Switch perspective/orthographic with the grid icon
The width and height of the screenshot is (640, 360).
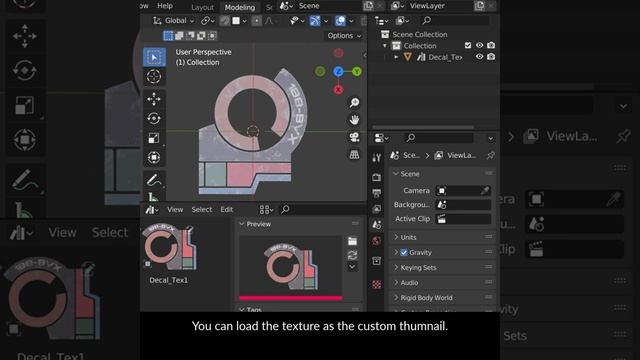[x=354, y=155]
